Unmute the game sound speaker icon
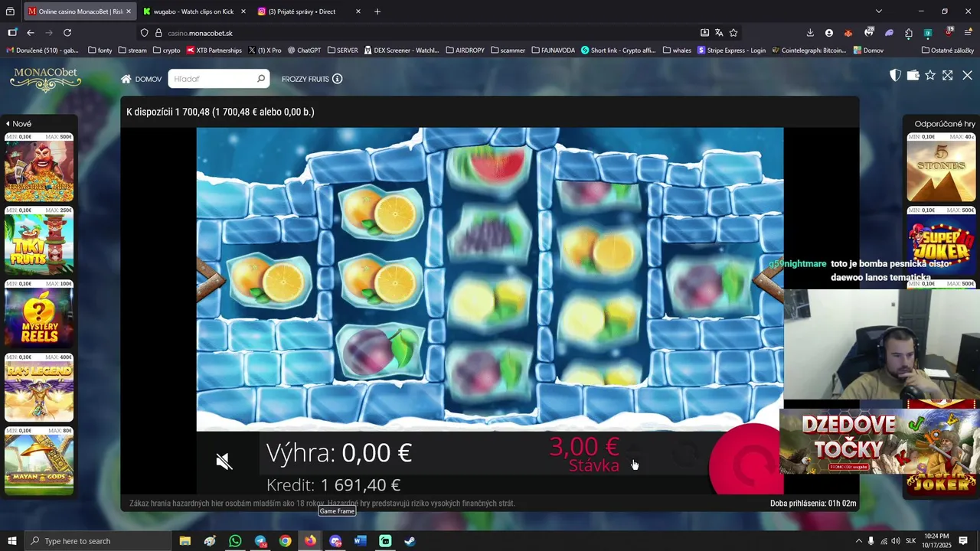Viewport: 980px width, 551px height. pos(224,461)
